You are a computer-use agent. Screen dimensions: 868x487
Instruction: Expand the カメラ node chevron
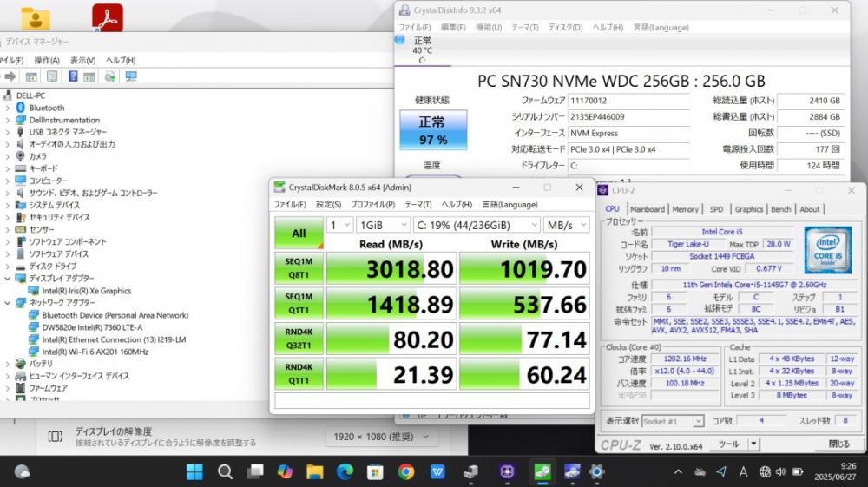pos(7,156)
